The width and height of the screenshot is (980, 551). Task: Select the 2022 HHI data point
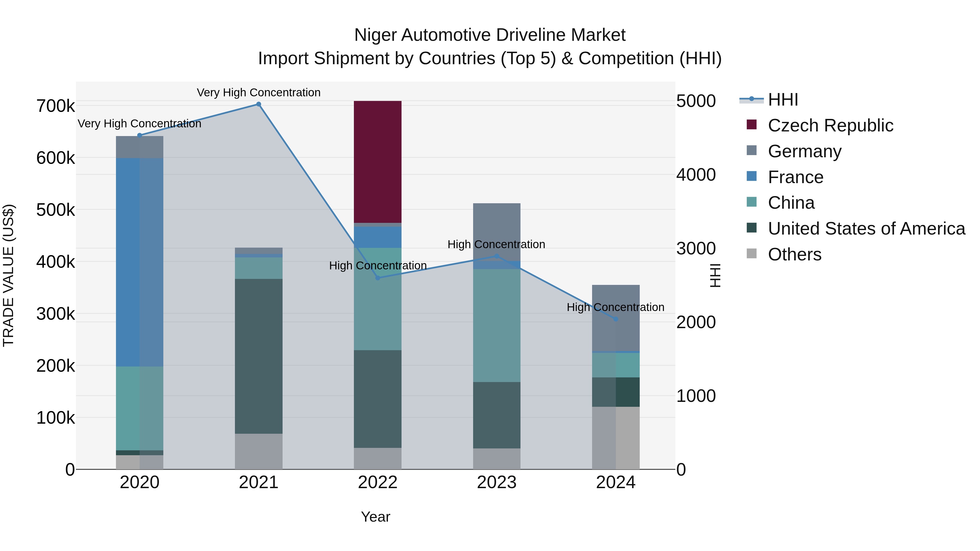click(378, 278)
